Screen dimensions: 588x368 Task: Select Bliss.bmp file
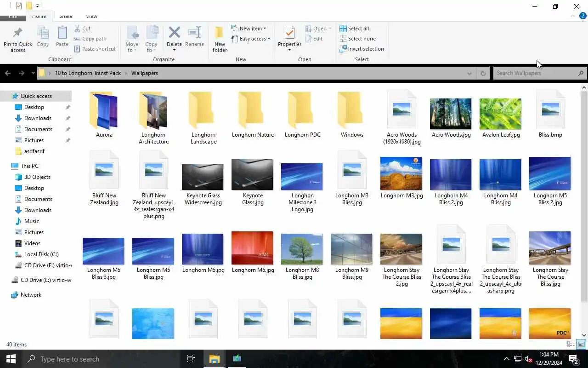550,115
